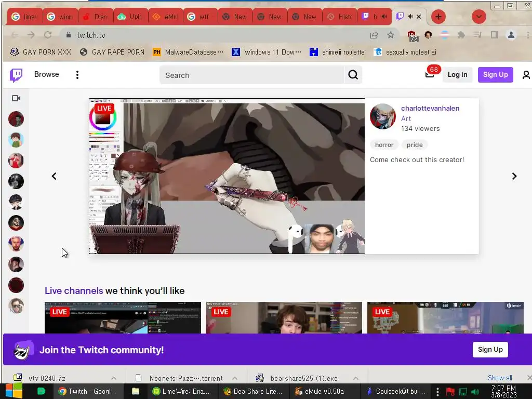Screen dimensions: 532x399
Task: Open the featured live stream preview
Action: tap(227, 176)
